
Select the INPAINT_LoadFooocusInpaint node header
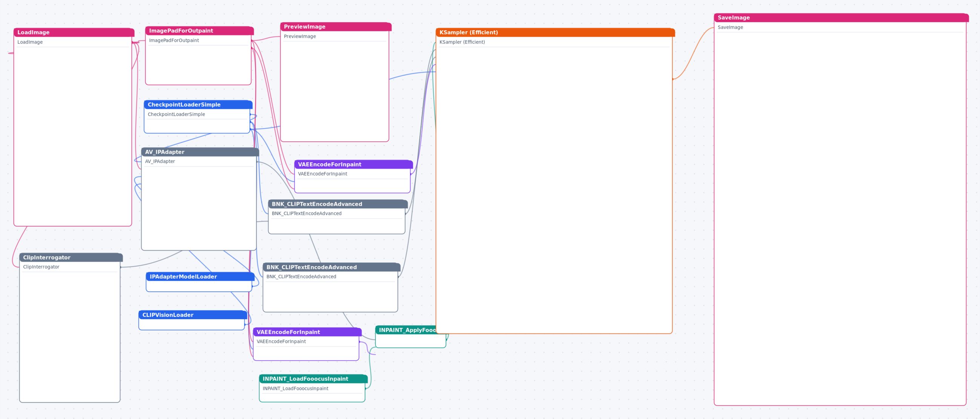(x=314, y=379)
